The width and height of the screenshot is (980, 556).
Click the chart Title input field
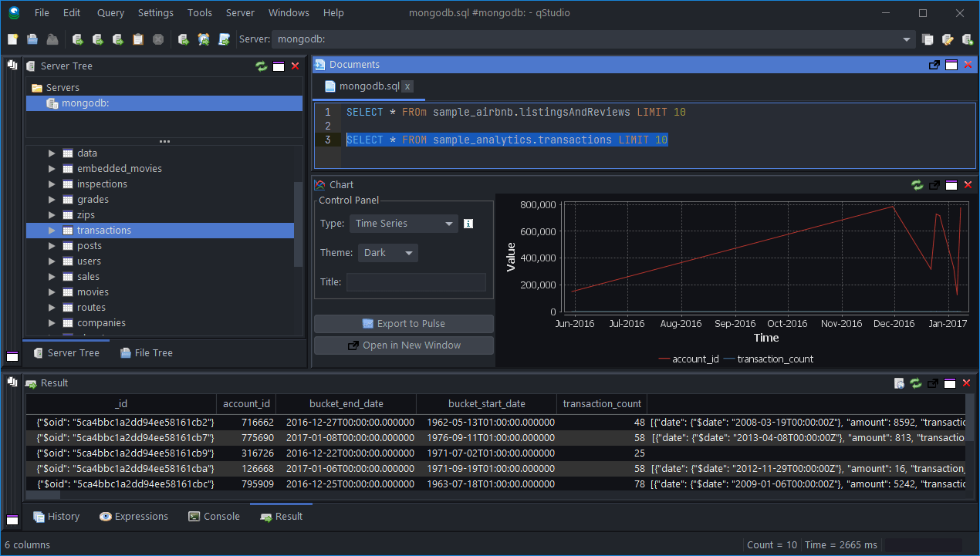pyautogui.click(x=416, y=282)
